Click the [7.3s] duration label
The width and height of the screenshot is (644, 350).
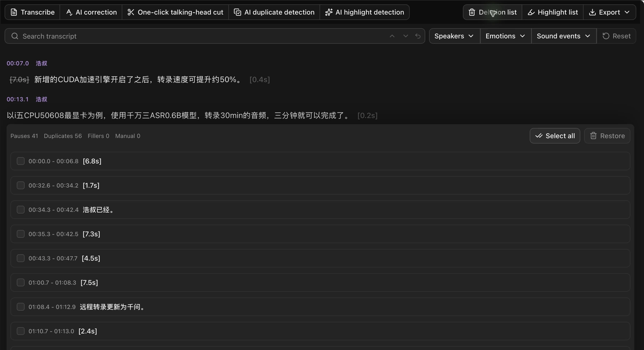pos(91,234)
